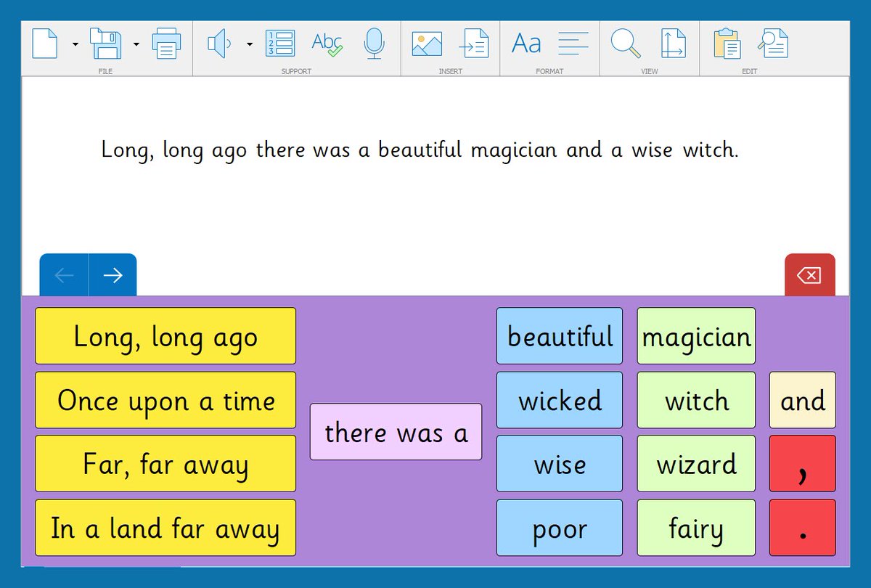871x588 pixels.
Task: Run the Abc spell check icon
Action: [x=327, y=44]
